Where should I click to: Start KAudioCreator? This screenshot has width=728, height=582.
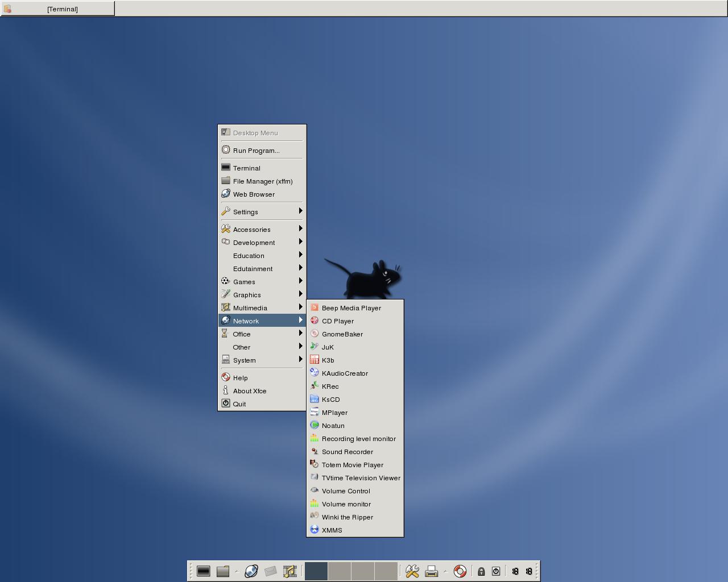click(355, 373)
